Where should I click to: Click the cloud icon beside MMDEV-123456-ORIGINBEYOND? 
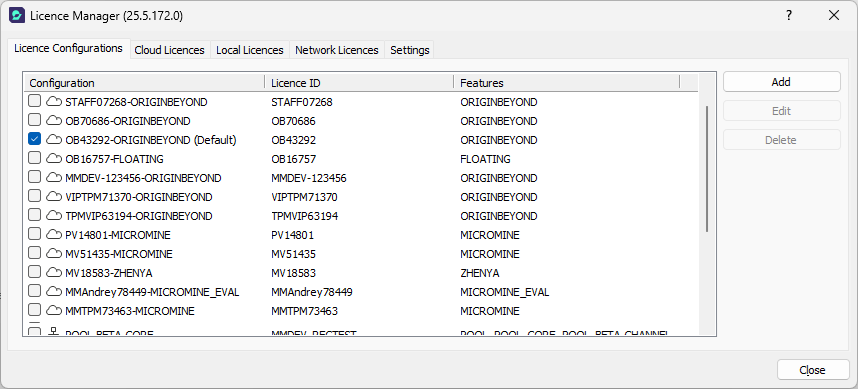click(x=53, y=178)
